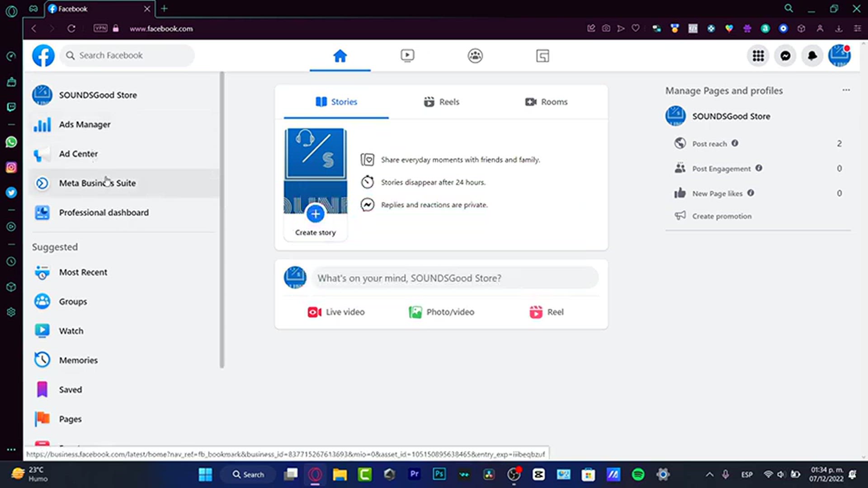Open Groups in the left sidebar
Viewport: 868px width, 488px height.
click(x=124, y=301)
